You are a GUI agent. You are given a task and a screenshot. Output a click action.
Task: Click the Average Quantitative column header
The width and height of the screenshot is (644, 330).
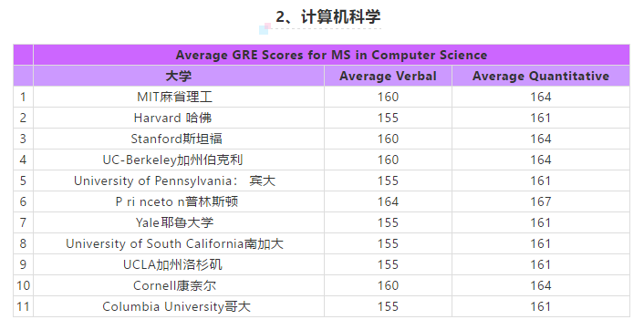[x=541, y=76]
